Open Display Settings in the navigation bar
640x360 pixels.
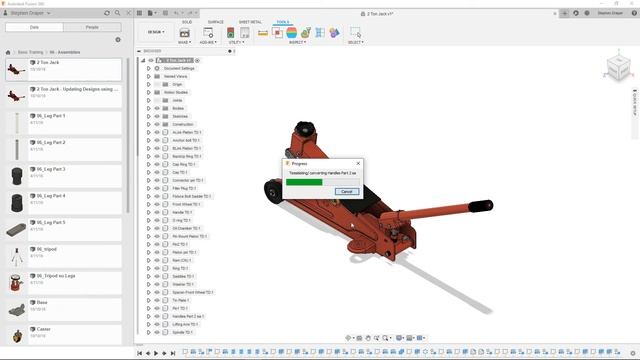[x=400, y=338]
